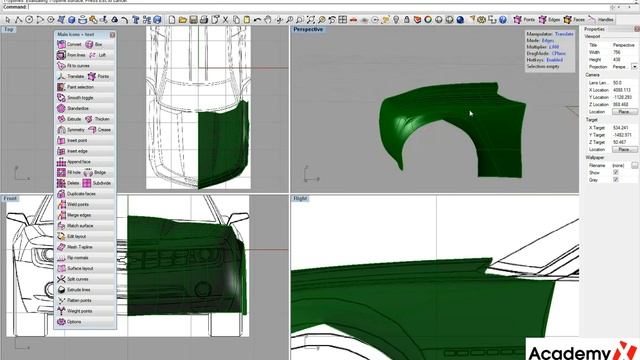Click the Lens Length value field
The height and width of the screenshot is (360, 640).
click(624, 82)
